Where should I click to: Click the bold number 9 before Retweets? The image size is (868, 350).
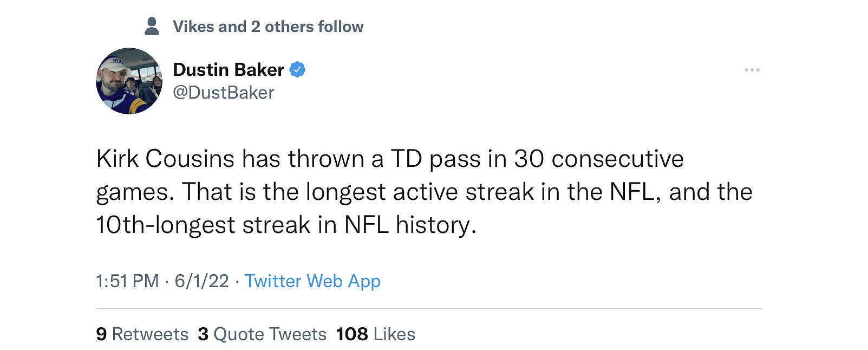[x=101, y=334]
